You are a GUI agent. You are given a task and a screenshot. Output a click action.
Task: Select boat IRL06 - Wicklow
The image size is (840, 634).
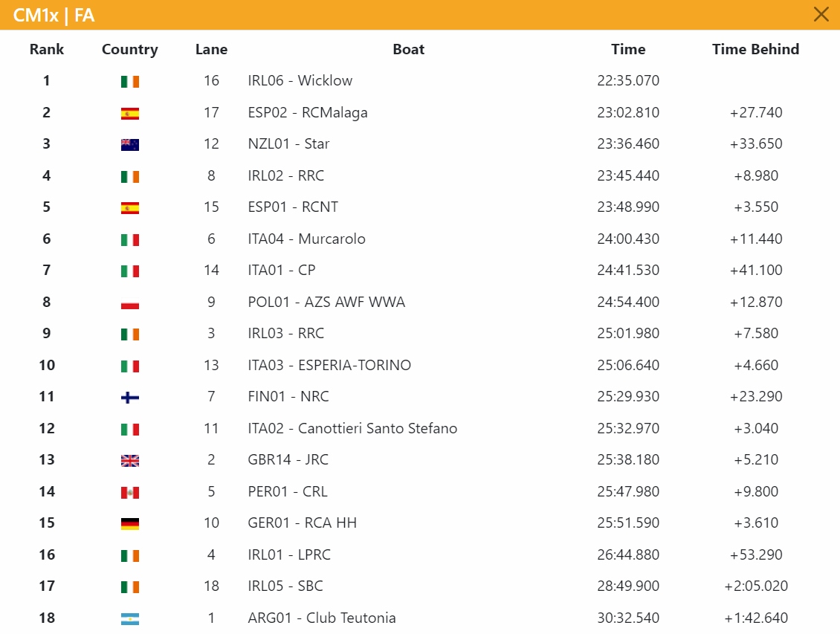coord(300,80)
